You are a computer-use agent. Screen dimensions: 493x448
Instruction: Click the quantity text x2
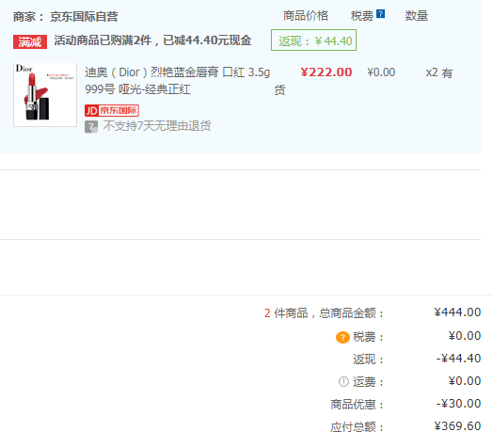pyautogui.click(x=432, y=72)
